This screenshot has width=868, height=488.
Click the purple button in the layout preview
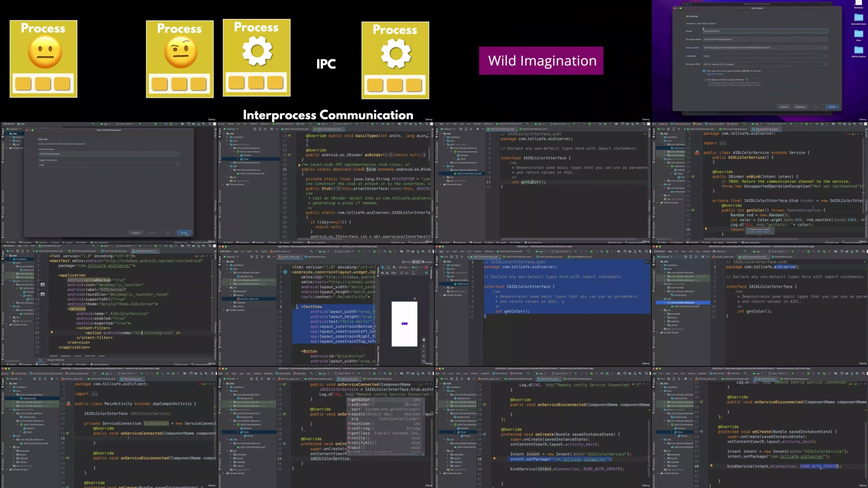(405, 324)
